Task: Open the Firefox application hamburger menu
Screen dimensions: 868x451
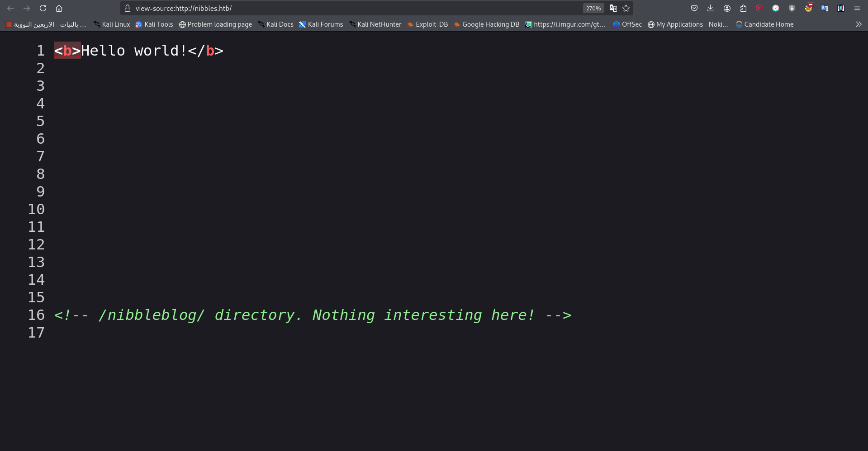Action: 857,8
